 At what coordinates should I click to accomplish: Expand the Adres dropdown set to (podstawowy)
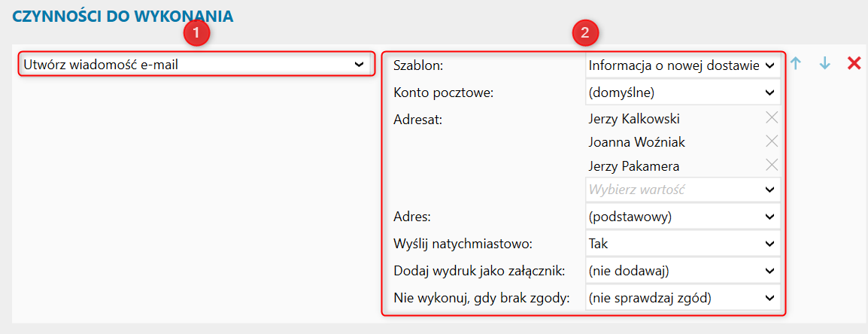point(681,217)
